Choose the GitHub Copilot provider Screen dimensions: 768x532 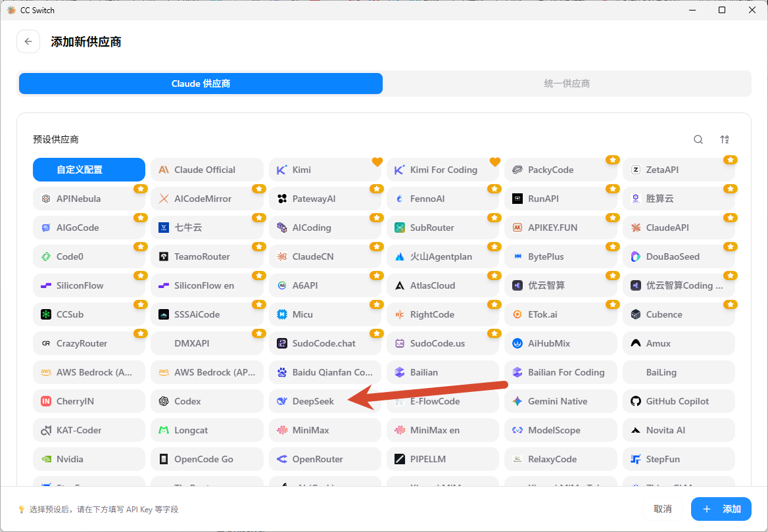679,401
